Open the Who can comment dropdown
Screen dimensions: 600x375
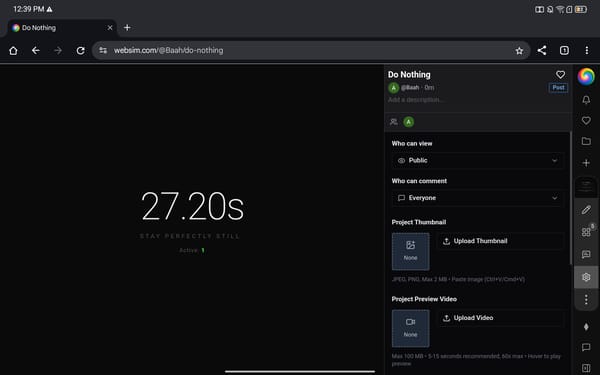tap(477, 198)
